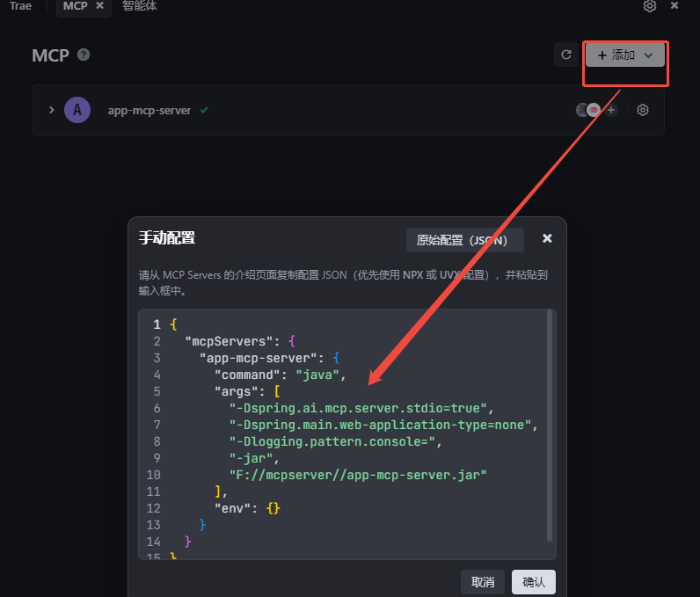Switch to the Trae tab
Image resolution: width=700 pixels, height=597 pixels.
tap(20, 6)
